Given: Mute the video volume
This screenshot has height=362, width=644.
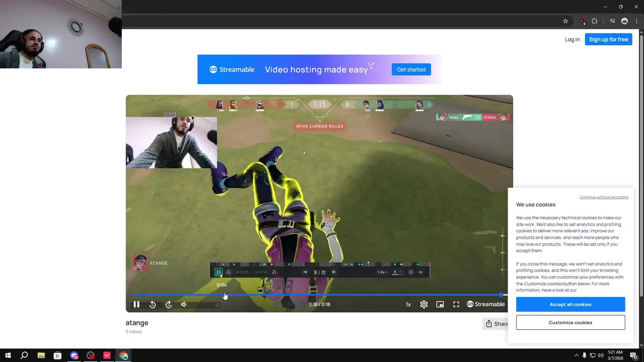Looking at the screenshot, I should click(184, 304).
